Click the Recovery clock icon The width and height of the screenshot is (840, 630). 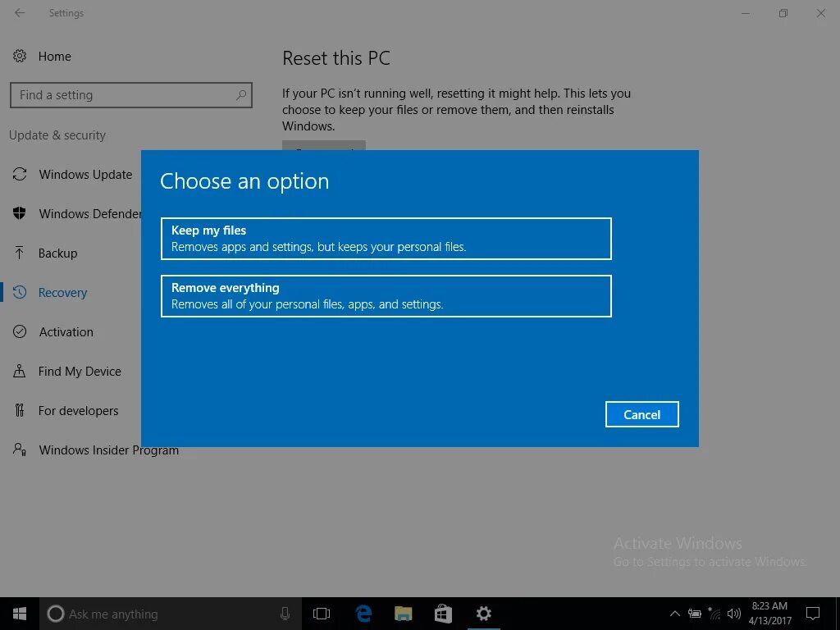20,292
